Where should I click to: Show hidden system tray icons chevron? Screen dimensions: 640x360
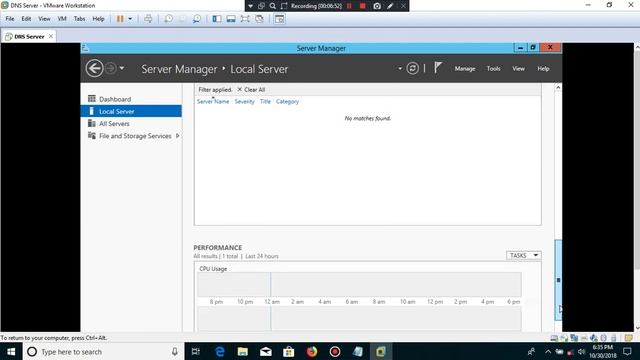coord(548,351)
